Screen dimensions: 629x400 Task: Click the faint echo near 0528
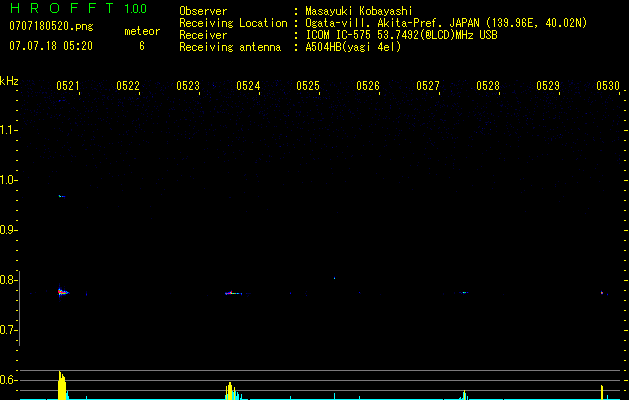(464, 292)
